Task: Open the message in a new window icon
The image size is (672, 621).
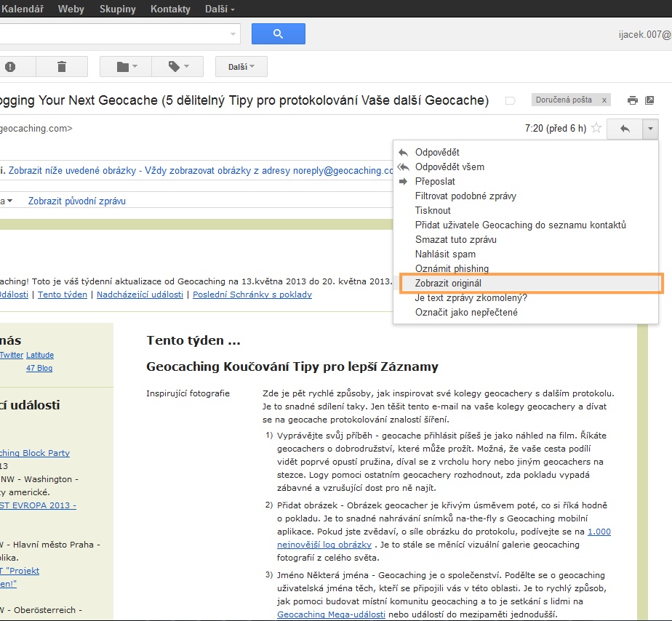Action: tap(649, 100)
